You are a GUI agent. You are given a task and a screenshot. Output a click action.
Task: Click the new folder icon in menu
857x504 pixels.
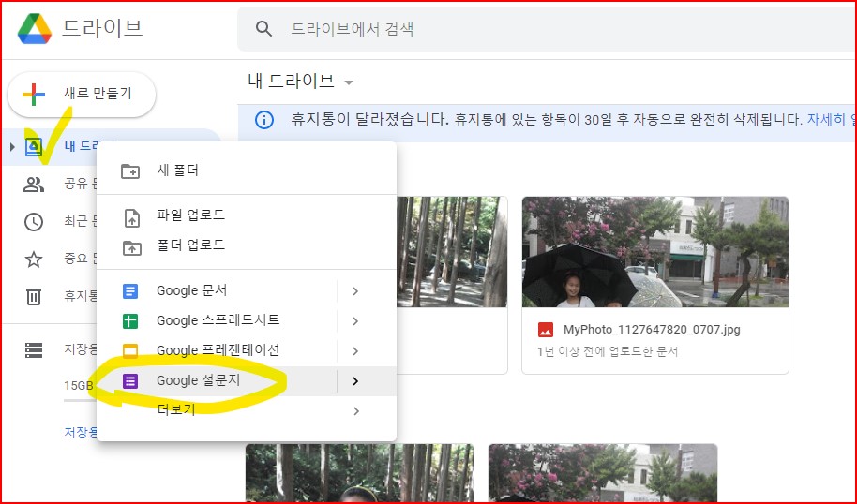(130, 170)
